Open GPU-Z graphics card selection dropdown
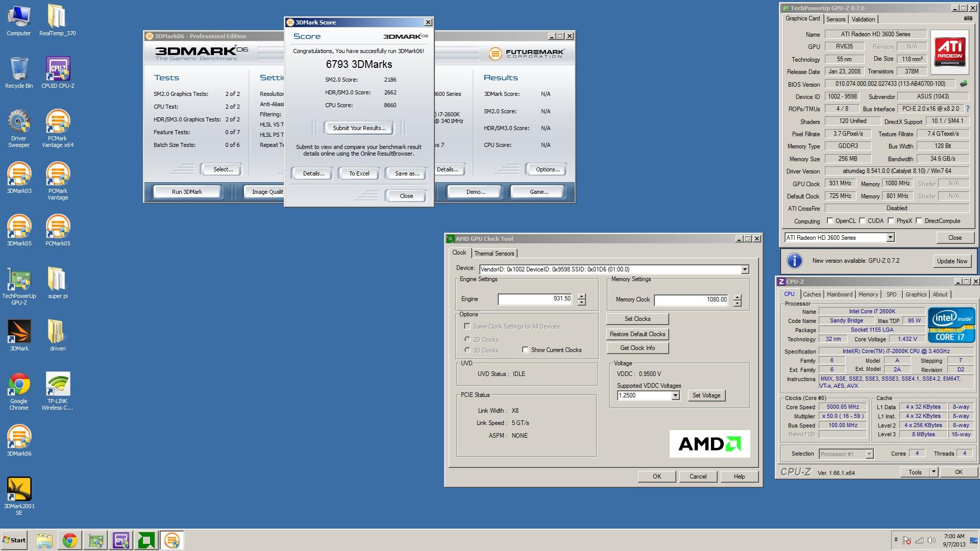 click(x=890, y=237)
